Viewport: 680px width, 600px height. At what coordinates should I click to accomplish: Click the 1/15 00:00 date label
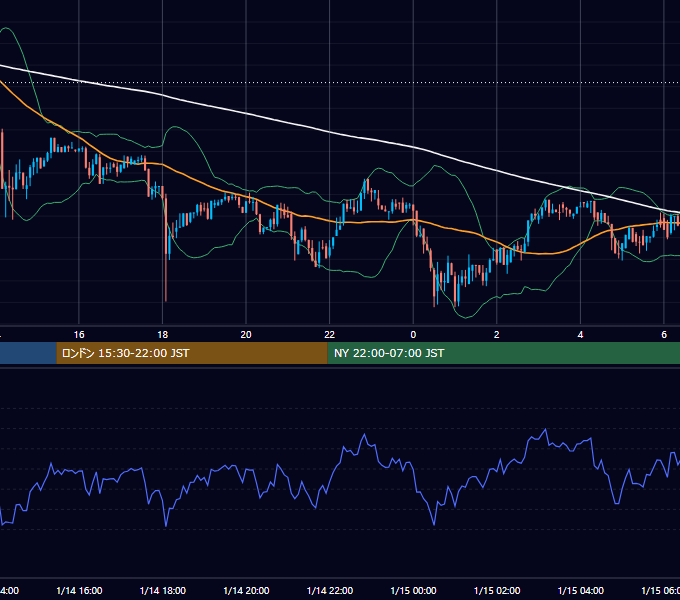pyautogui.click(x=413, y=590)
